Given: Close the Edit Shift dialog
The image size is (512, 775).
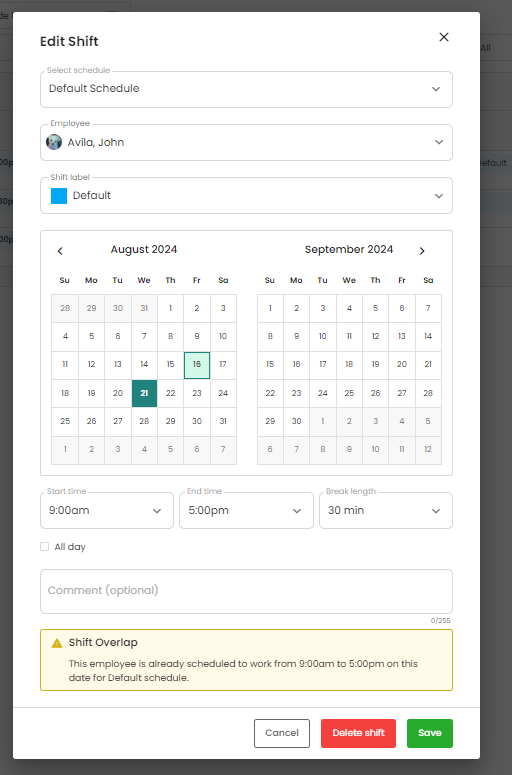Looking at the screenshot, I should [x=444, y=37].
